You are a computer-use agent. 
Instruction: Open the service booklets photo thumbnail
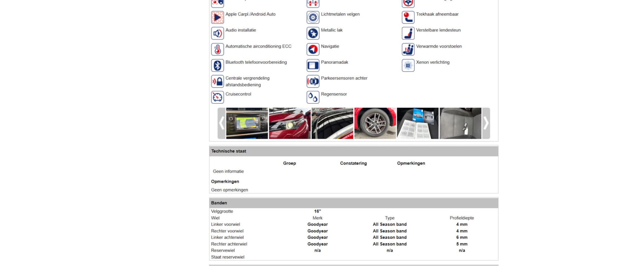pos(418,123)
